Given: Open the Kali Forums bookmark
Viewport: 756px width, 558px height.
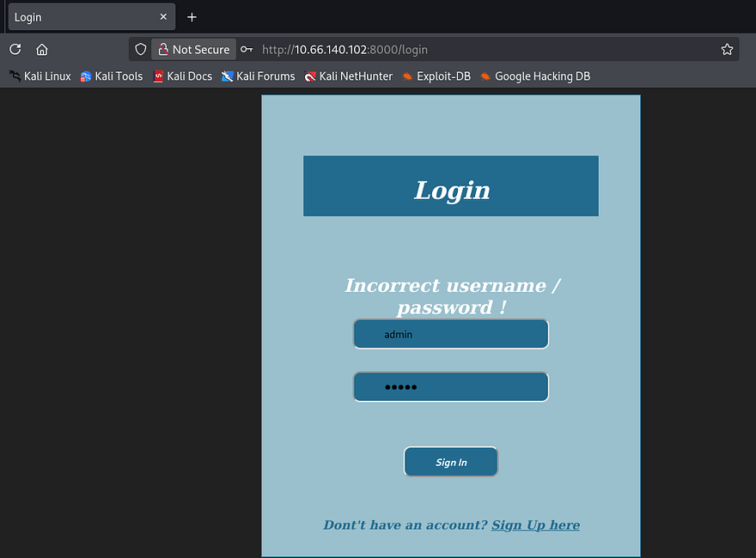Looking at the screenshot, I should (258, 76).
